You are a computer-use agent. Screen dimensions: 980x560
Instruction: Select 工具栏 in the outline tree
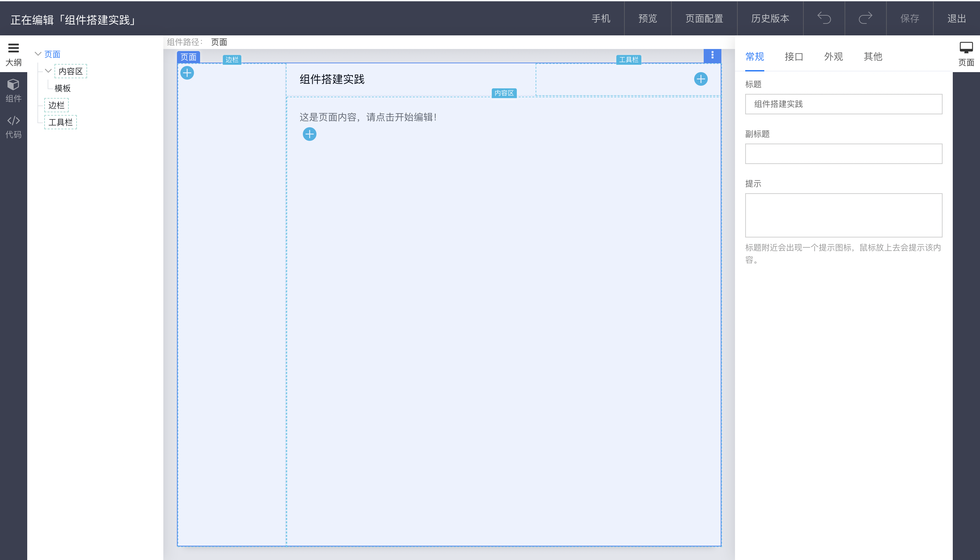61,122
